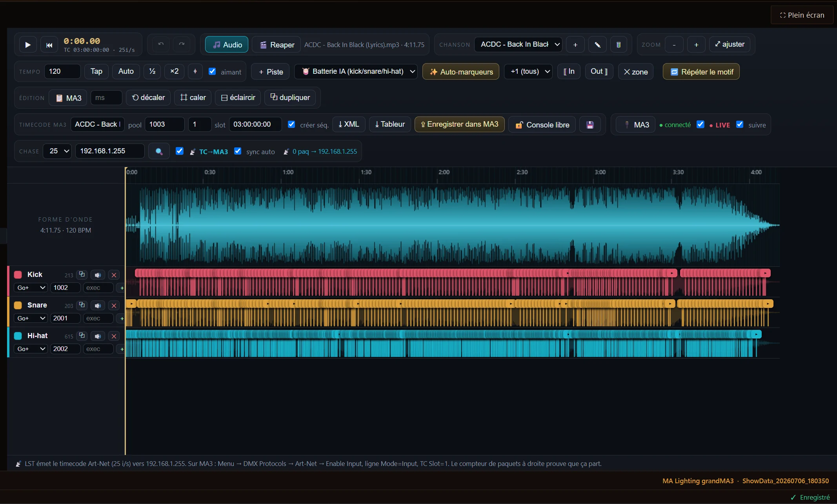837x504 pixels.
Task: Change the Hi-hat track color swatch
Action: [18, 336]
